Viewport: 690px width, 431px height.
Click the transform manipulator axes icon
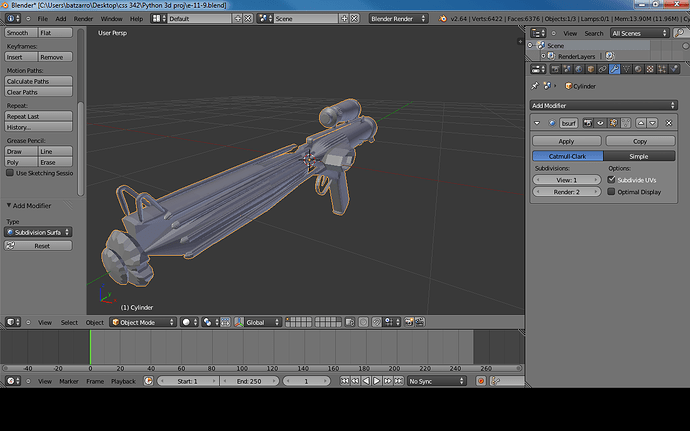pos(239,322)
